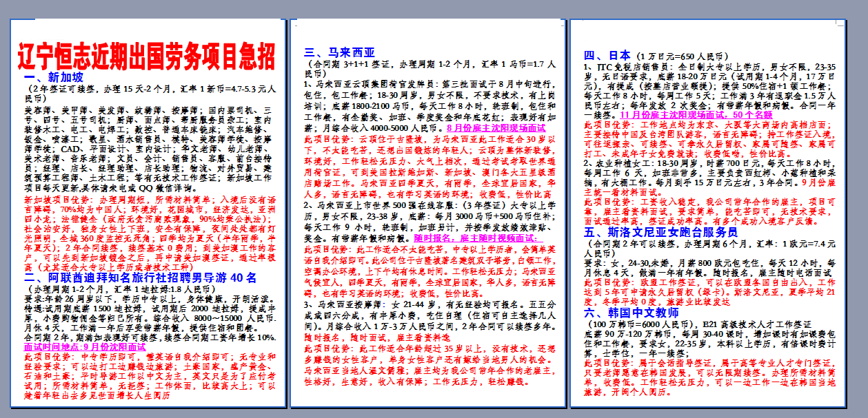Click the red line starting 新加坡项目优势
Image resolution: width=868 pixels, height=418 pixels.
click(x=150, y=199)
